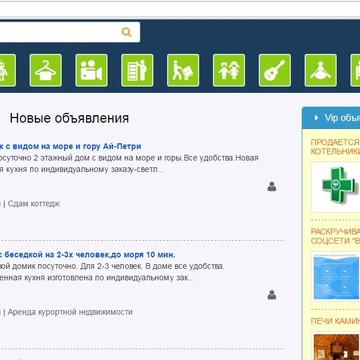Click the orange search magnifier icon
This screenshot has height=360, width=360.
pyautogui.click(x=126, y=32)
